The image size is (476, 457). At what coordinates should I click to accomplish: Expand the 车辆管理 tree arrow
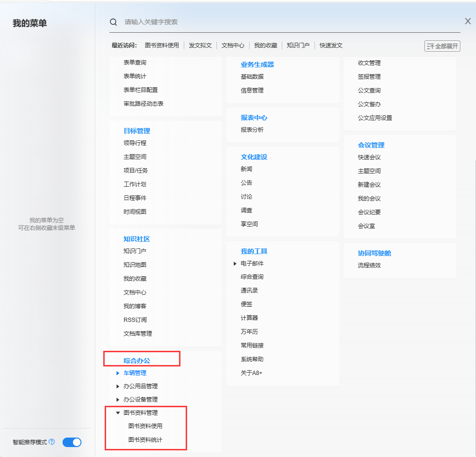[118, 373]
